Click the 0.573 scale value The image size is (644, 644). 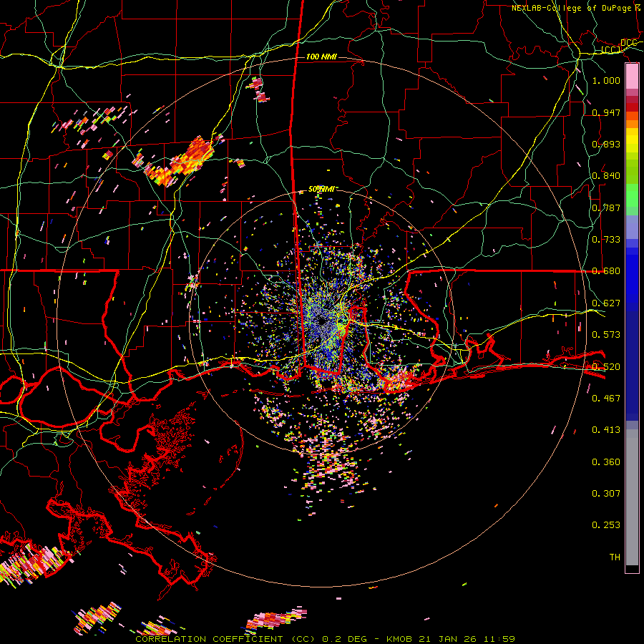(x=606, y=335)
